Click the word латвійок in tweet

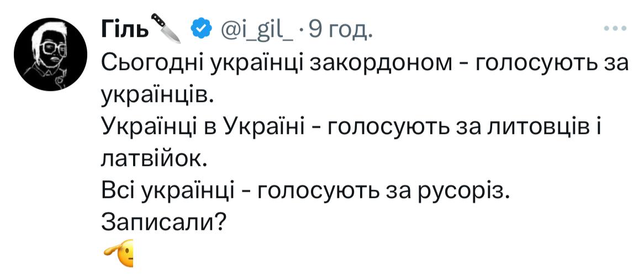[x=152, y=159]
